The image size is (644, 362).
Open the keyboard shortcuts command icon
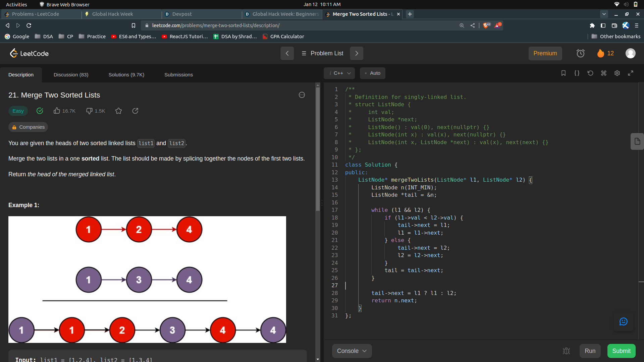604,73
